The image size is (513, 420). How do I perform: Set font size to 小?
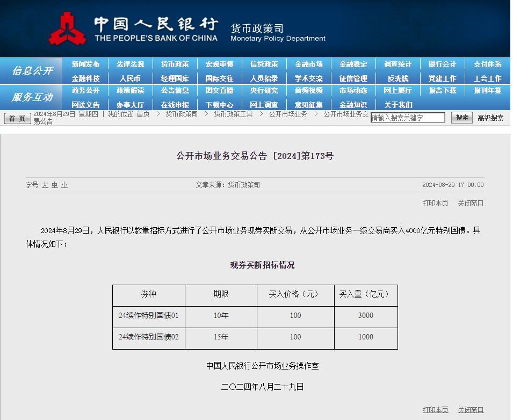[x=64, y=185]
